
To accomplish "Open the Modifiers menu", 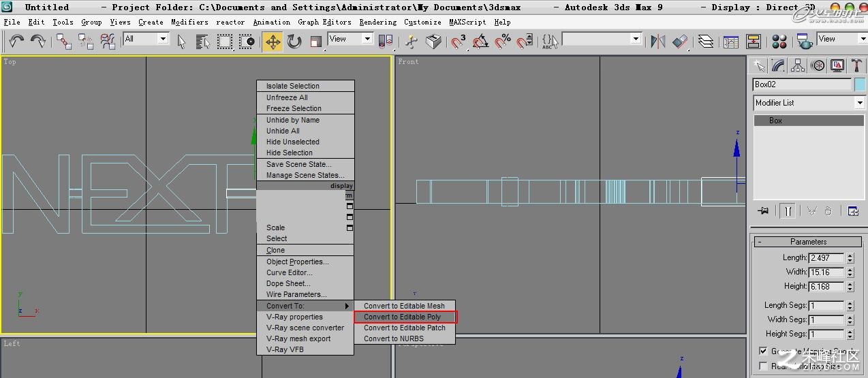I will click(x=189, y=22).
